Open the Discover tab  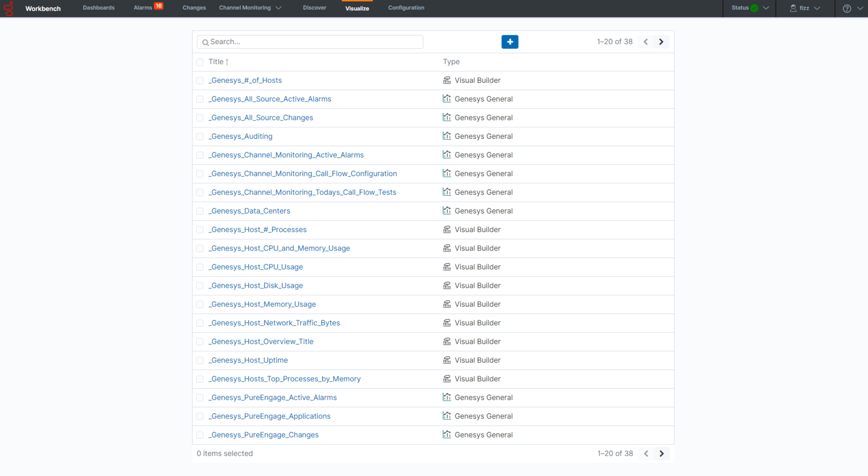[315, 8]
